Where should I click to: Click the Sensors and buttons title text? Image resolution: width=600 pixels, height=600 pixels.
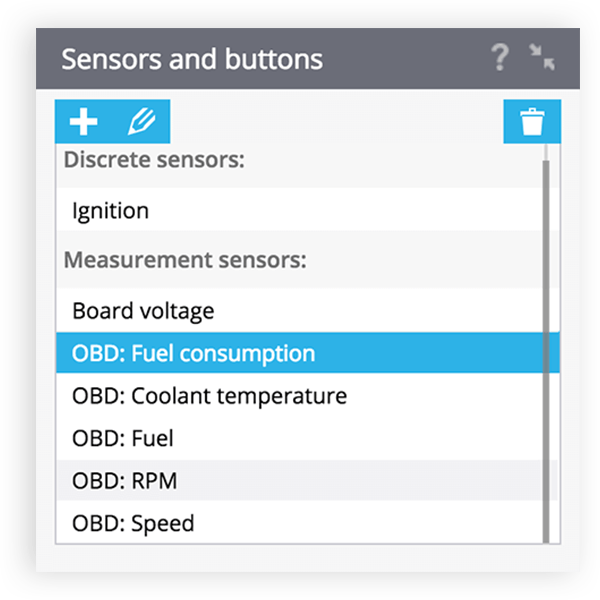(192, 59)
